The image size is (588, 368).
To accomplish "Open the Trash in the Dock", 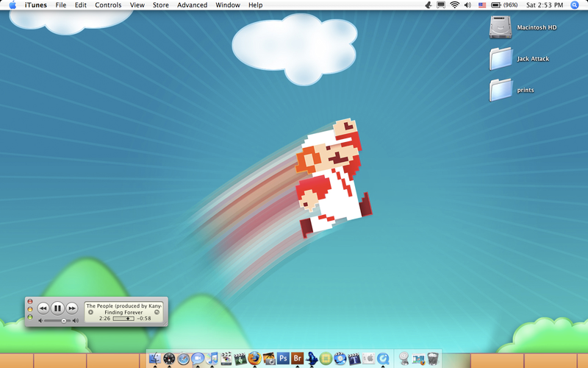I will point(433,358).
